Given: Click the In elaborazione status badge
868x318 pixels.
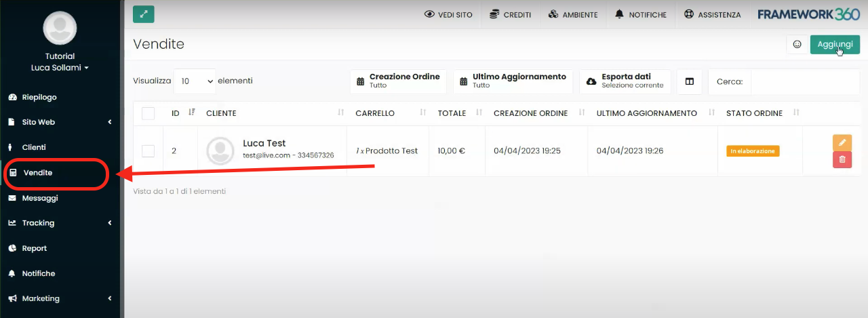Looking at the screenshot, I should [x=753, y=151].
